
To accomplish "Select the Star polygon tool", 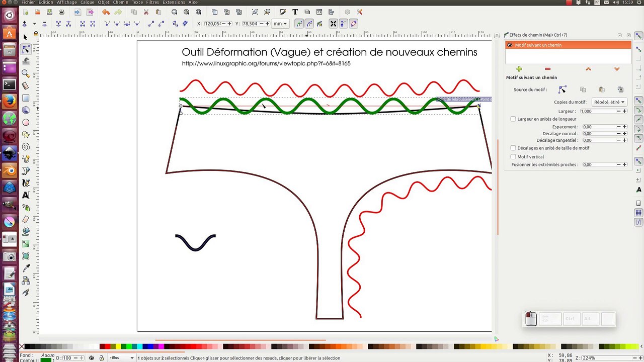I will [x=26, y=134].
